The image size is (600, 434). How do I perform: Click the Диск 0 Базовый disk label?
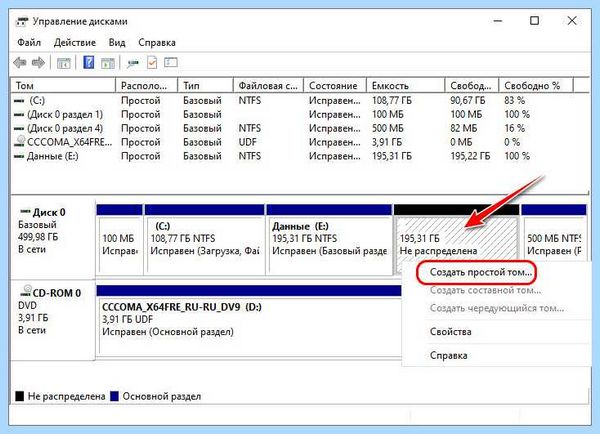pyautogui.click(x=53, y=239)
